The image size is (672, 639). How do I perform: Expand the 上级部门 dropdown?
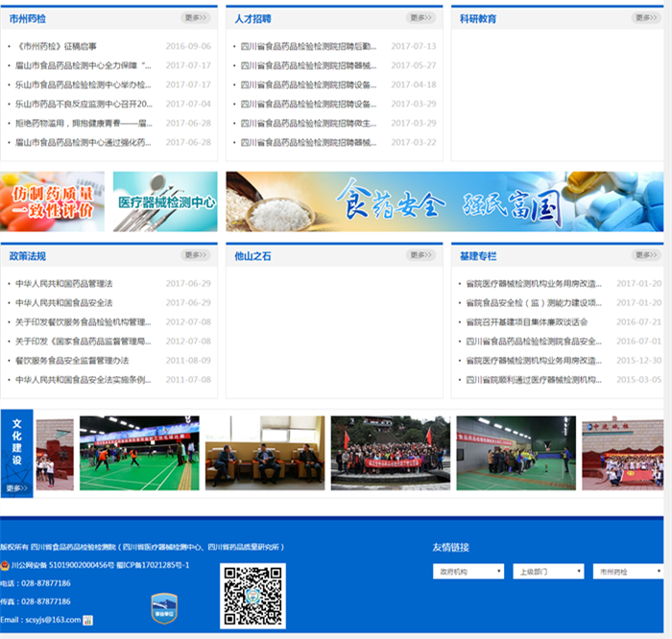point(548,572)
